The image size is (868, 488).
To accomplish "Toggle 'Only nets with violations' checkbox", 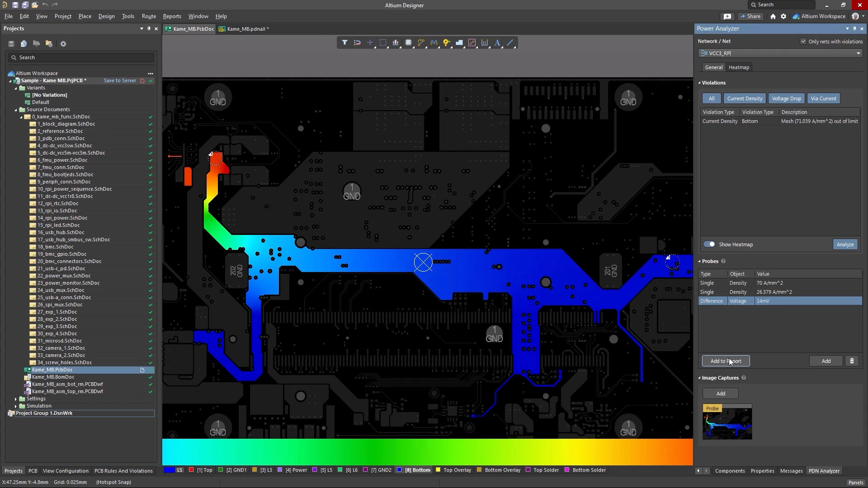I will coord(803,41).
